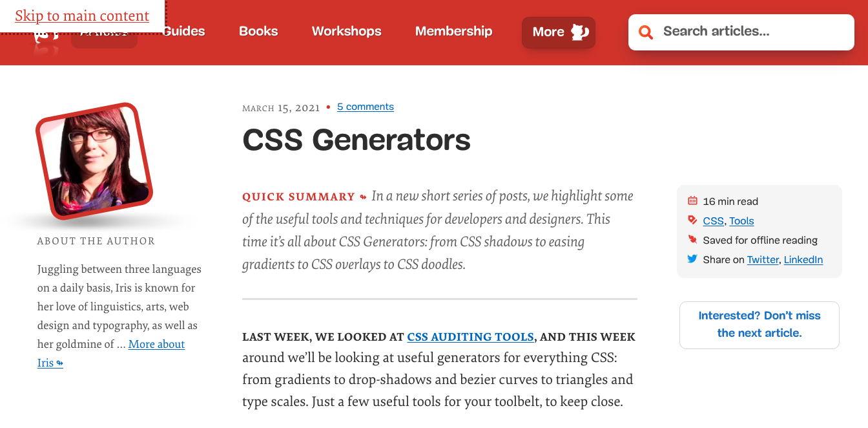Click the red arrow after Quick Summary
Screen dimensions: 868x428
coord(364,197)
